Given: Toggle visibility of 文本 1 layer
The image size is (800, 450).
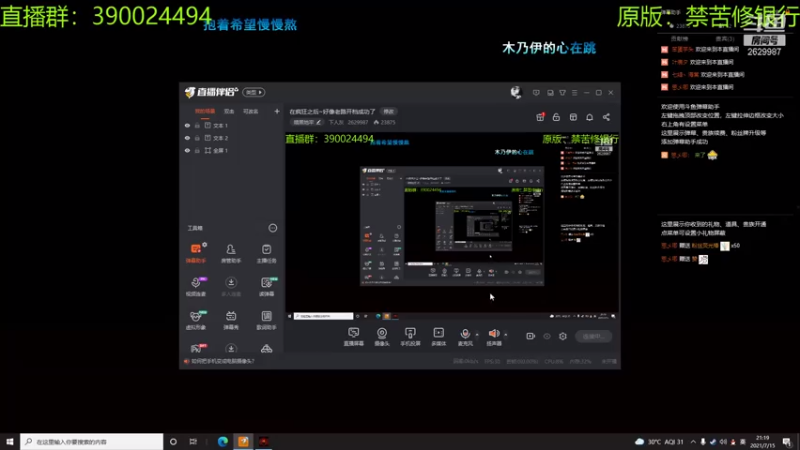Looking at the screenshot, I should coord(187,126).
